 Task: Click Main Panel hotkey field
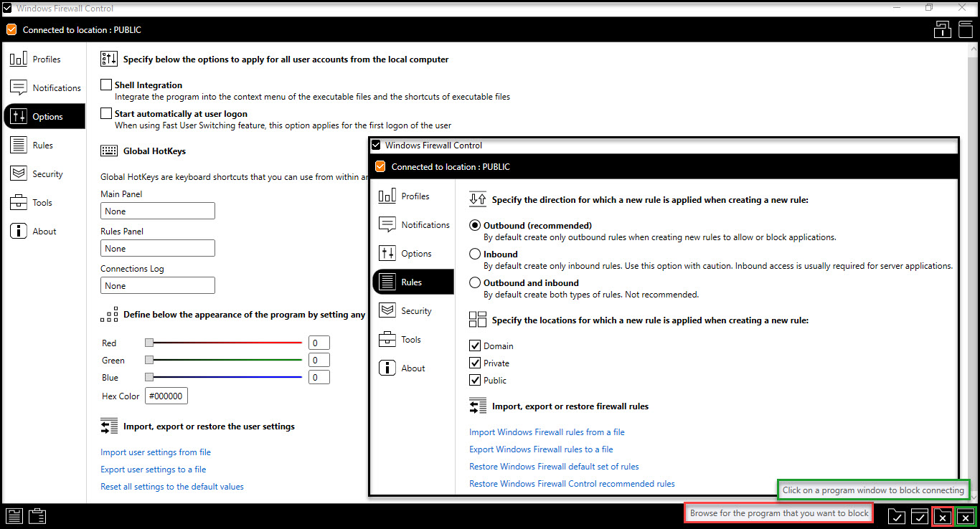coord(158,211)
